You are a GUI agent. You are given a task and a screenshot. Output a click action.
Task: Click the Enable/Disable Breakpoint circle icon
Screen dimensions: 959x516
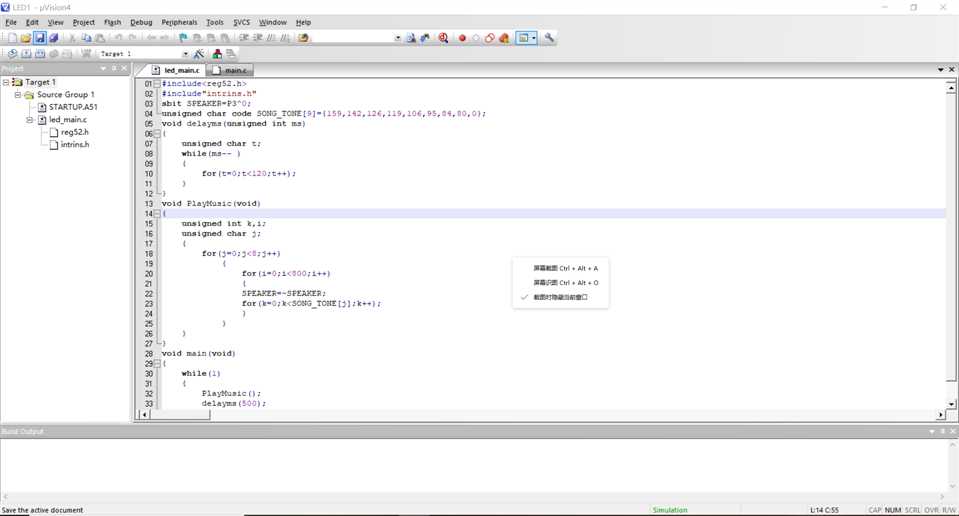pyautogui.click(x=476, y=38)
